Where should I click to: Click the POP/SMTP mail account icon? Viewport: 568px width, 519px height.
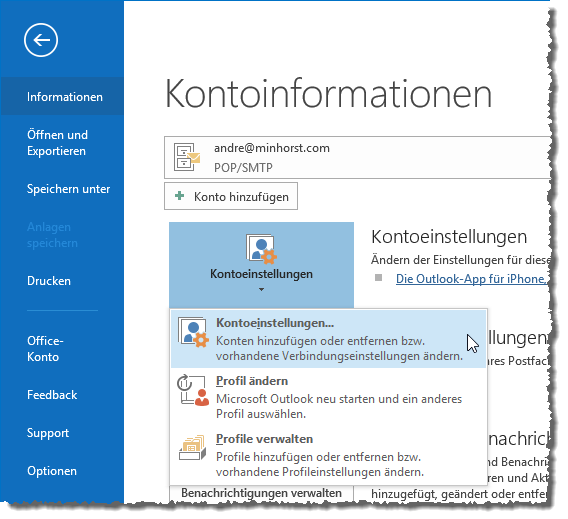[x=187, y=157]
